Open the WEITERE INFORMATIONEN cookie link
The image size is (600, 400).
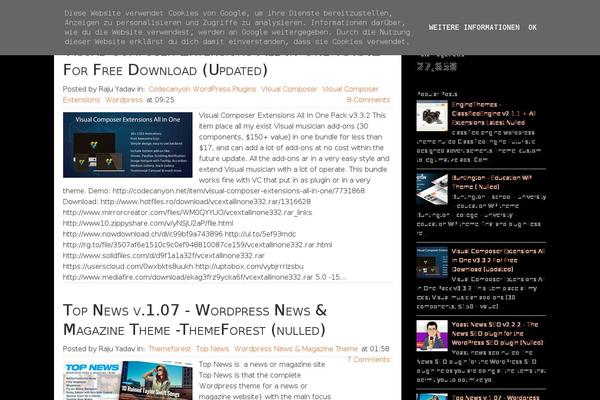474,27
